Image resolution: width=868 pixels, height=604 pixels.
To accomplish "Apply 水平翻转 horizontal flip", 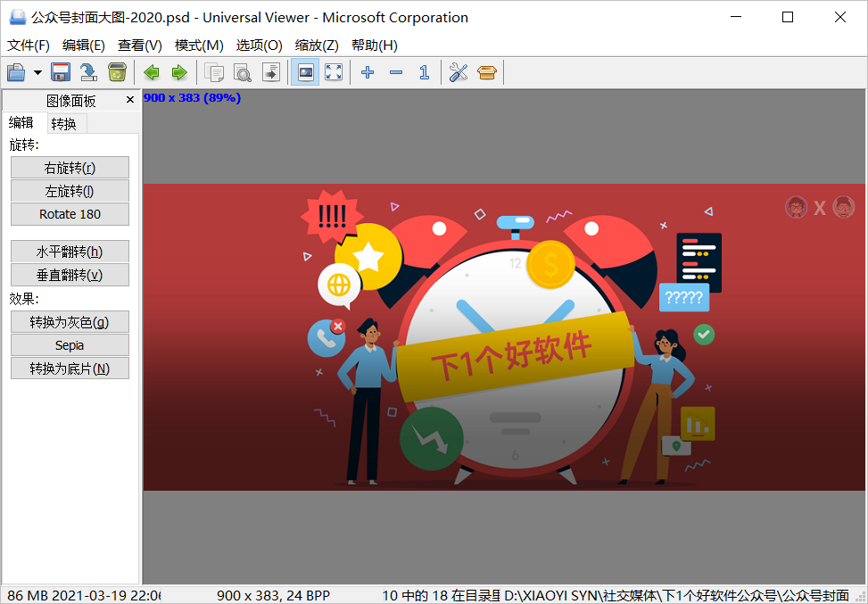I will pyautogui.click(x=69, y=251).
